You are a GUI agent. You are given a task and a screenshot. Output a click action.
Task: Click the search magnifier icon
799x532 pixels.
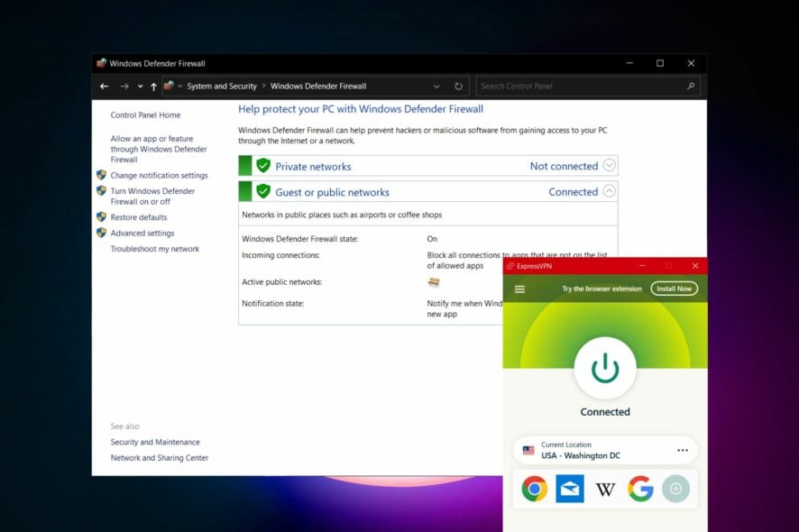pyautogui.click(x=691, y=87)
